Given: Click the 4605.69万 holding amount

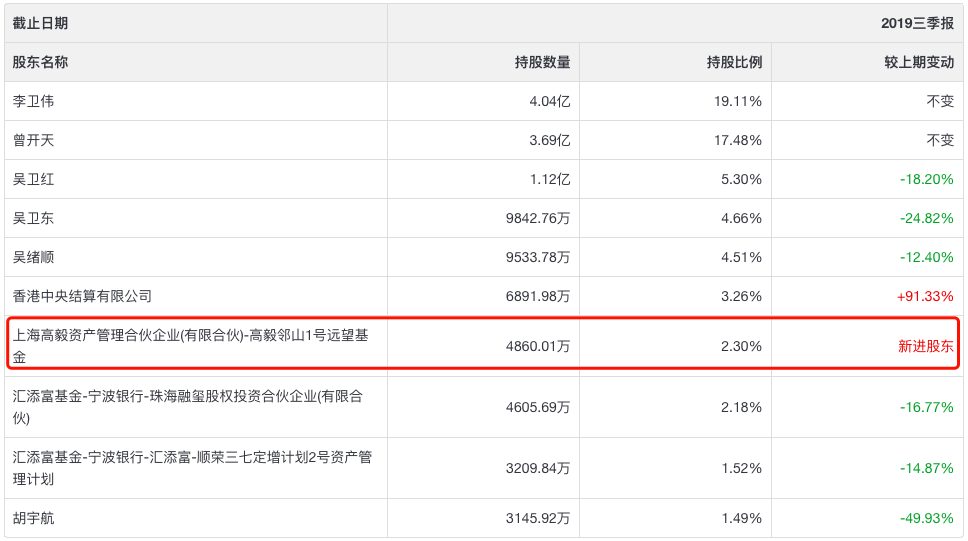Looking at the screenshot, I should tap(538, 407).
